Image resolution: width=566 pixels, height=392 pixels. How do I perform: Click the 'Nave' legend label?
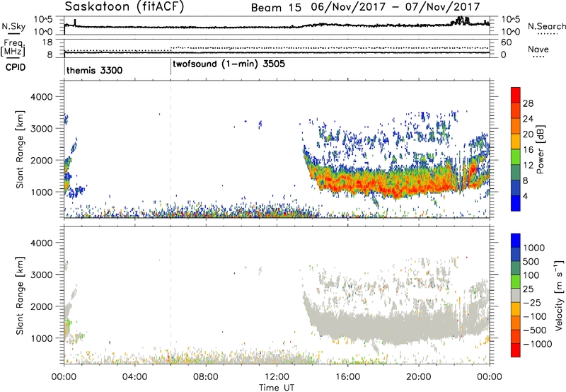[x=538, y=49]
